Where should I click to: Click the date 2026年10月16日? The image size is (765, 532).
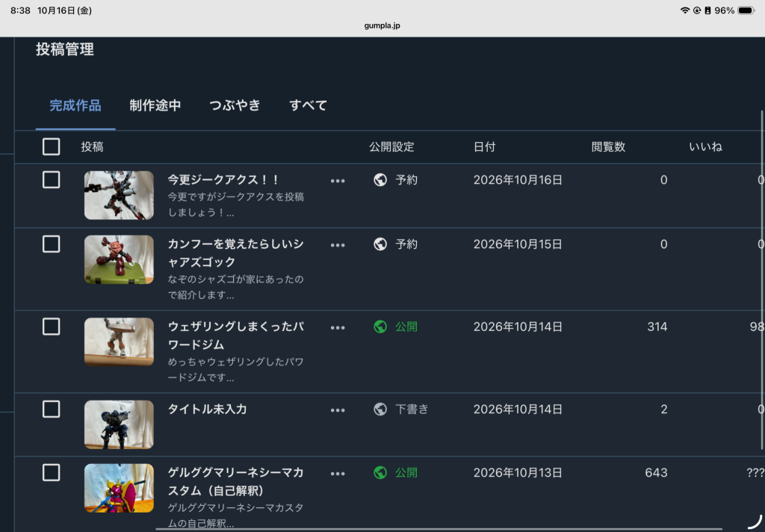point(518,180)
